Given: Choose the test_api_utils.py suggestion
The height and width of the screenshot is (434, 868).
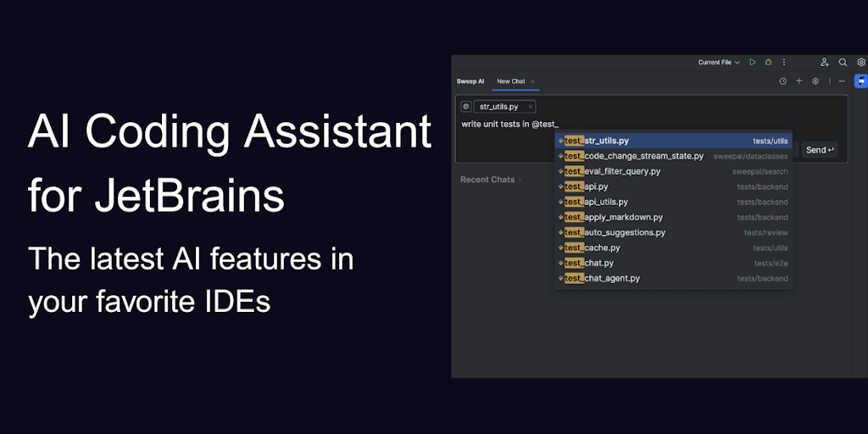Looking at the screenshot, I should tap(673, 202).
